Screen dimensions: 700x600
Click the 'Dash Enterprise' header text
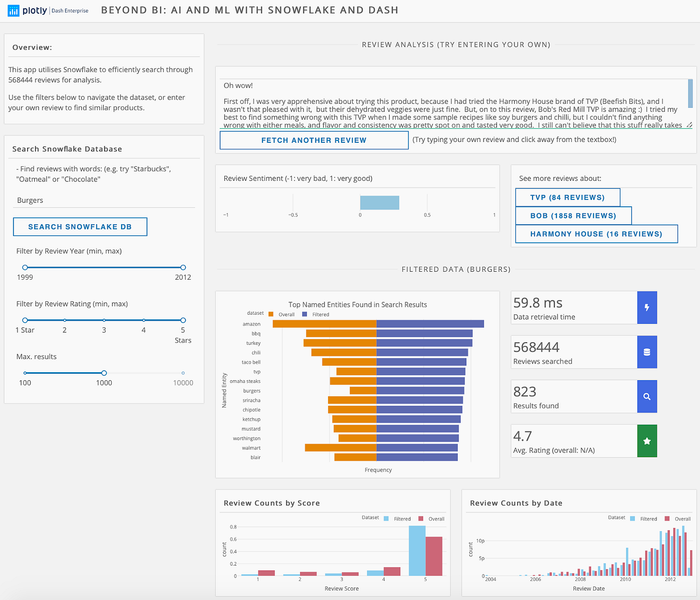tap(70, 10)
